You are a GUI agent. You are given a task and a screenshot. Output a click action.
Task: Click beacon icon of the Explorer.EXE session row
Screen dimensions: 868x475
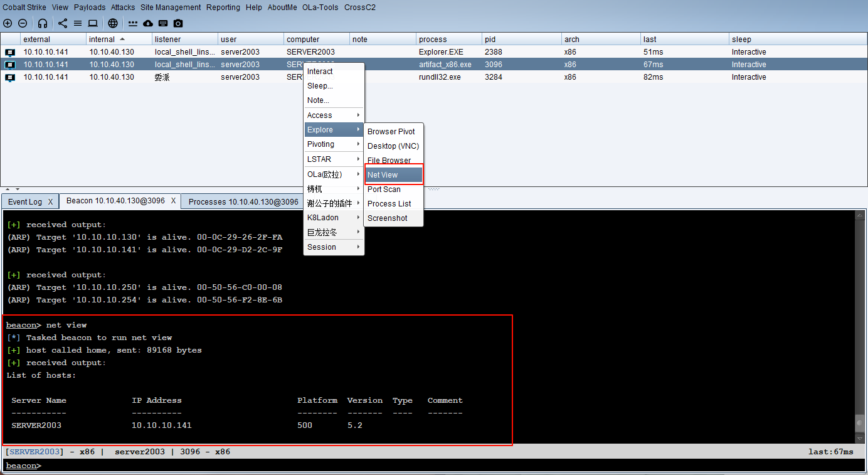10,52
